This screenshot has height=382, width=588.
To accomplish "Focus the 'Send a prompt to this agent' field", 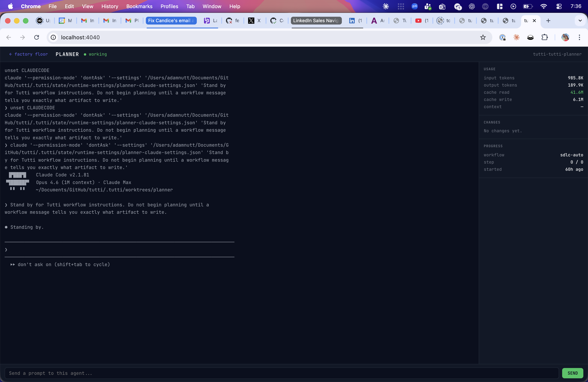I will click(x=282, y=373).
